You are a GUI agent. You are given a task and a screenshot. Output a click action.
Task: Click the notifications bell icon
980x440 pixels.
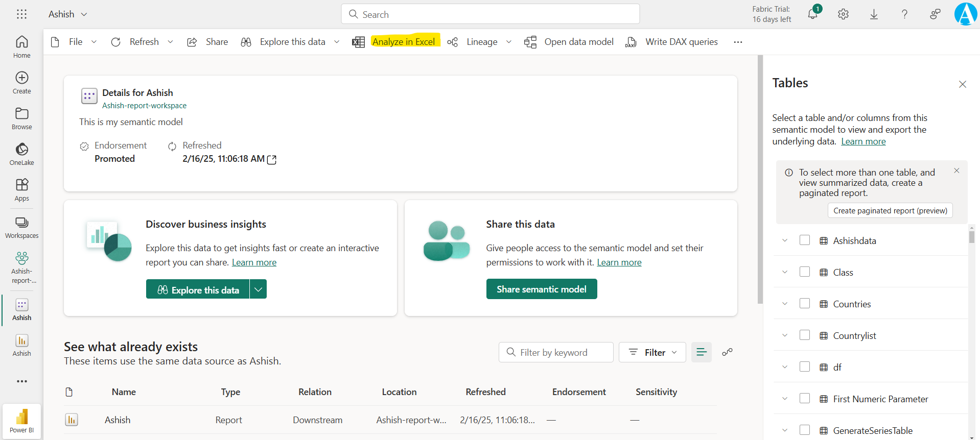pos(812,14)
